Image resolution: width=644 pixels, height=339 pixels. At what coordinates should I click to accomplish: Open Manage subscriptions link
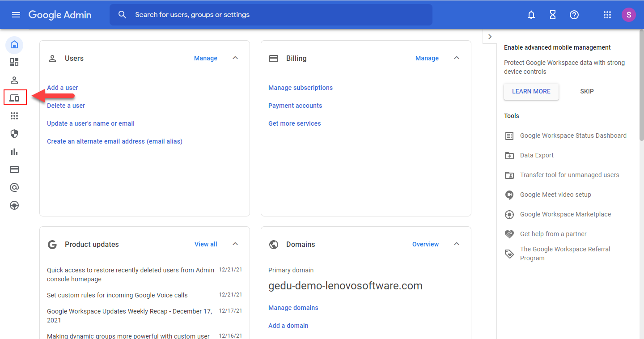(301, 88)
